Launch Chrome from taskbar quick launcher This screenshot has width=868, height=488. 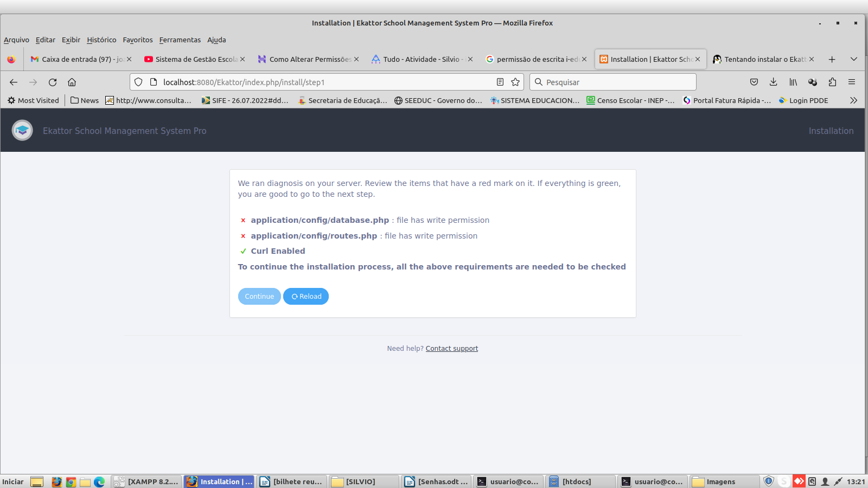71,481
